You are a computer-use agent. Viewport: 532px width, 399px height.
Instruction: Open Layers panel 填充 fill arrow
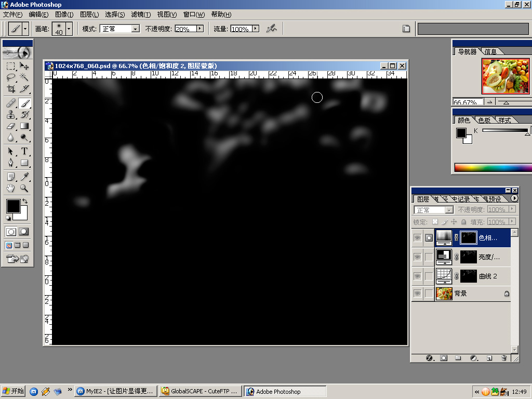click(512, 221)
